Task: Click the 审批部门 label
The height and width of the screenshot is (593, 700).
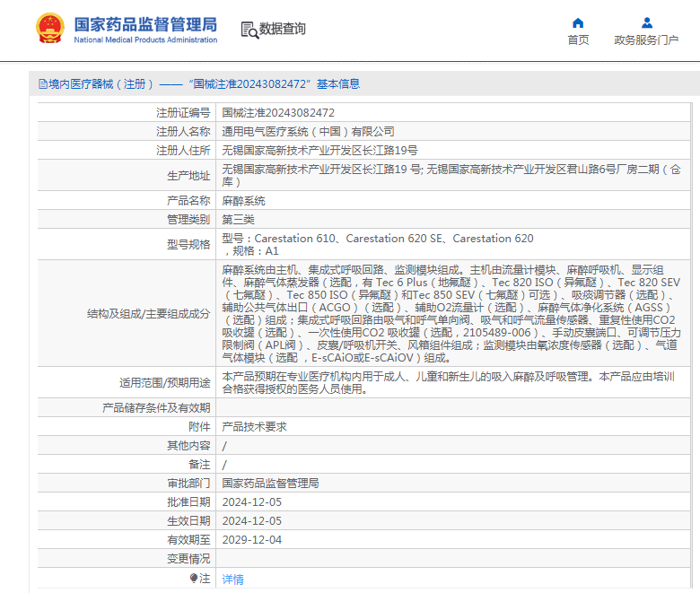Action: pyautogui.click(x=188, y=484)
